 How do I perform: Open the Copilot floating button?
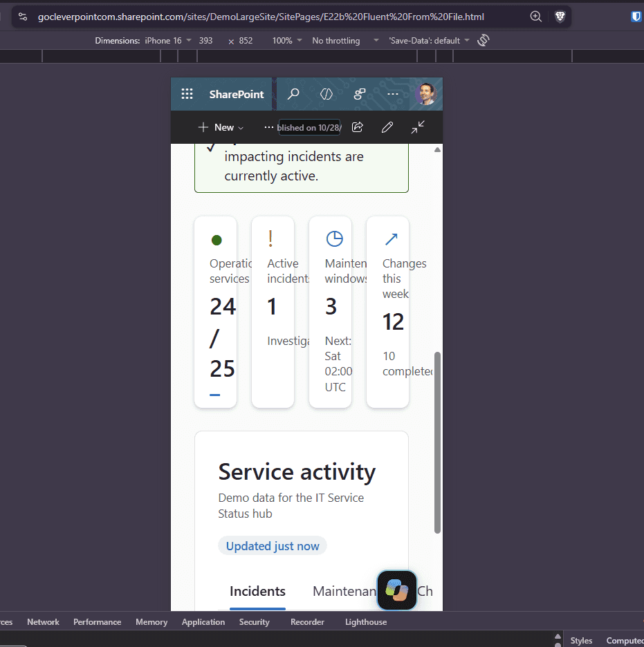(x=397, y=590)
